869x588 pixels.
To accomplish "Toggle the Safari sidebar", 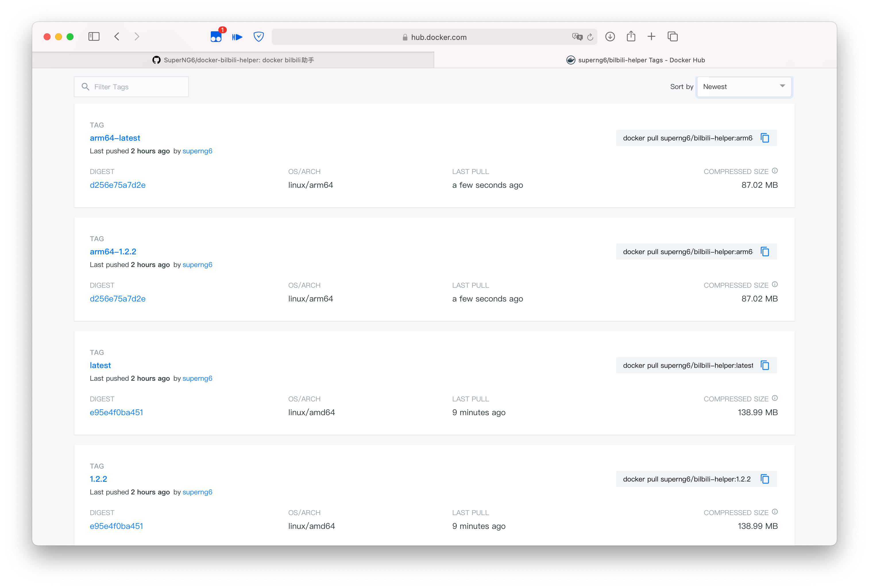I will [94, 37].
